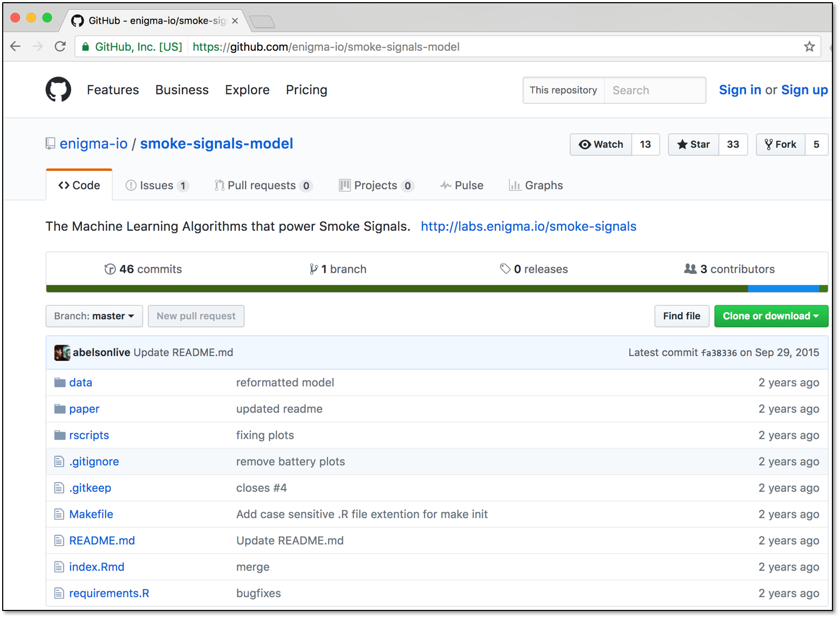Click the Sign up link
Screen dimensions: 840x618
804,90
